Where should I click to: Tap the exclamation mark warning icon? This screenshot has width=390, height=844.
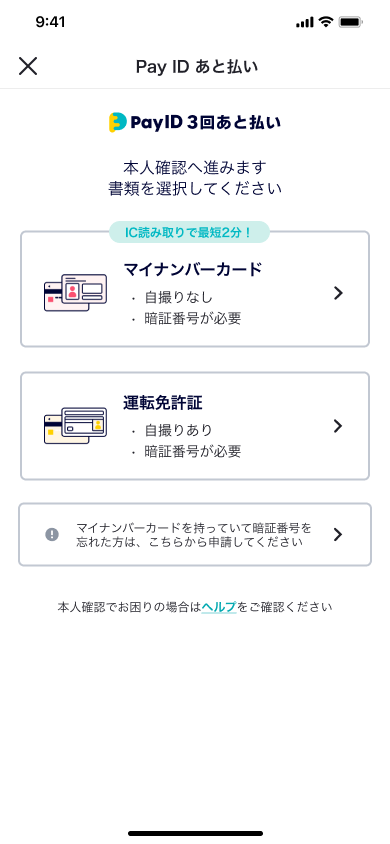tap(52, 534)
